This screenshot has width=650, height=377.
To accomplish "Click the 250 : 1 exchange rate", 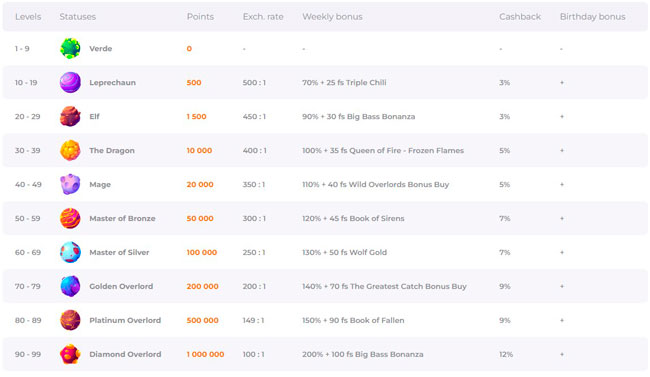I will (254, 253).
